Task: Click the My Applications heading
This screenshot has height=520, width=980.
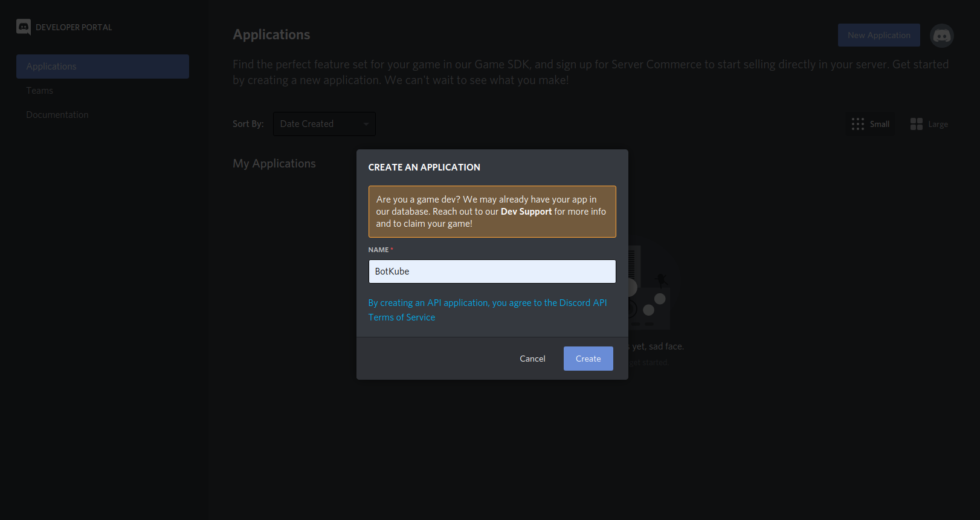Action: (x=274, y=164)
